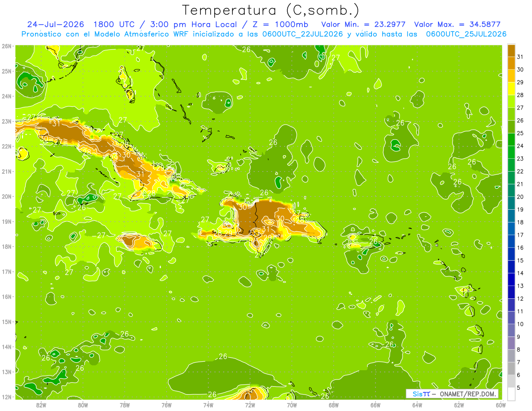The width and height of the screenshot is (532, 411).
Task: Click the teal legend band between 19 and 20
Action: [511, 203]
